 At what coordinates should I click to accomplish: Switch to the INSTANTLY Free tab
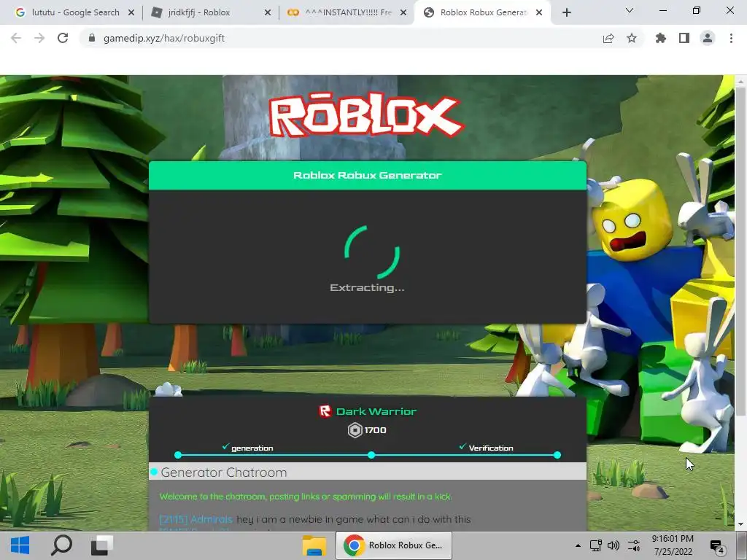tap(347, 12)
